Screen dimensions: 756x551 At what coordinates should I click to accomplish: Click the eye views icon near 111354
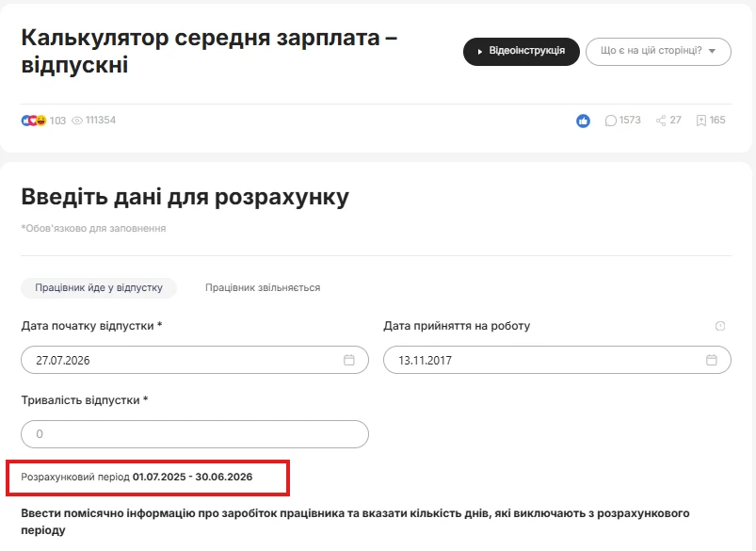pos(77,121)
